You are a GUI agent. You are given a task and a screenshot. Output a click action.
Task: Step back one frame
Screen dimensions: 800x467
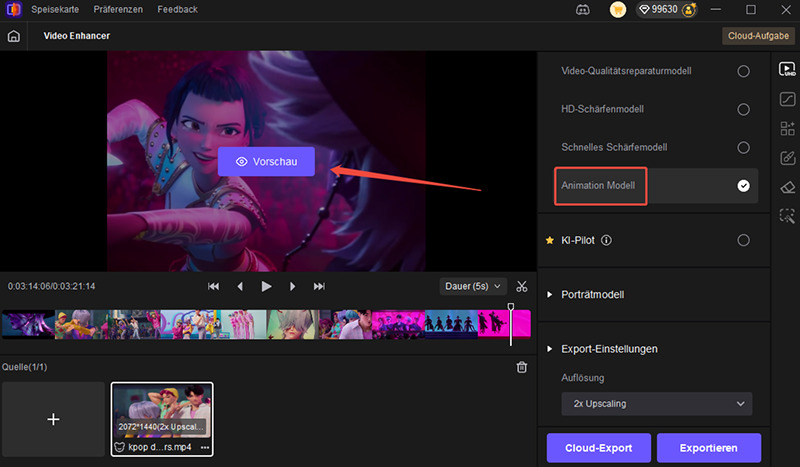coord(240,286)
